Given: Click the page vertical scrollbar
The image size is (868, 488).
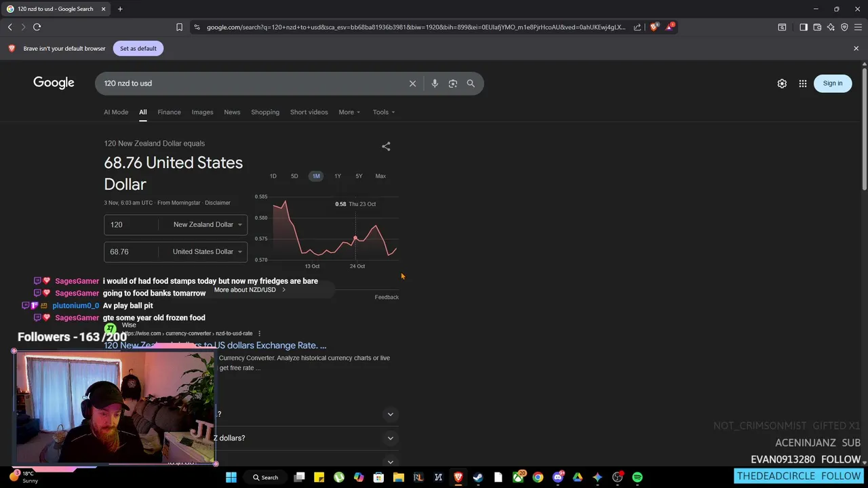Looking at the screenshot, I should (865, 129).
